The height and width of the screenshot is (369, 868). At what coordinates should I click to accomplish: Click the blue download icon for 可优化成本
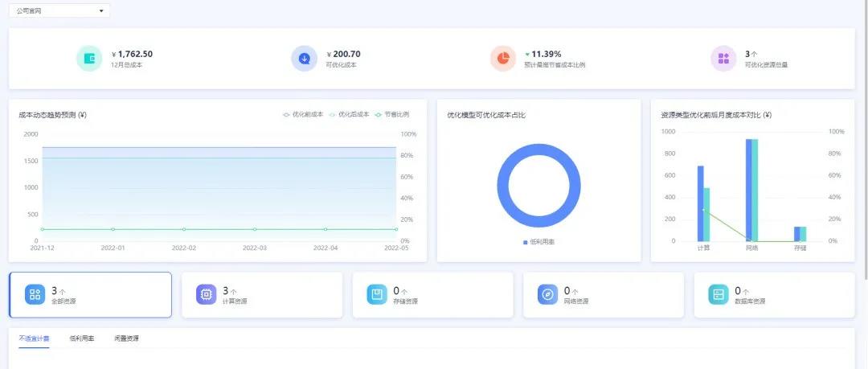point(305,59)
